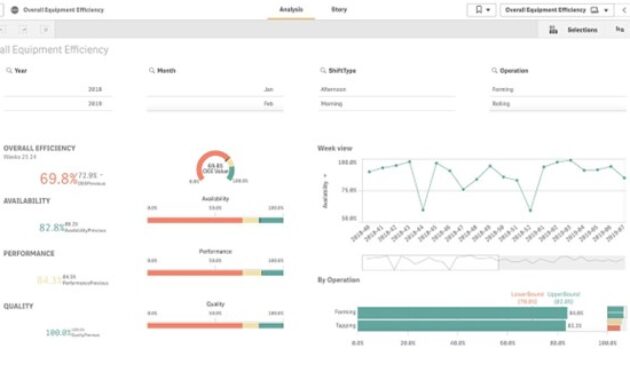Click the 82.8% availability KPI value

[x=51, y=228]
